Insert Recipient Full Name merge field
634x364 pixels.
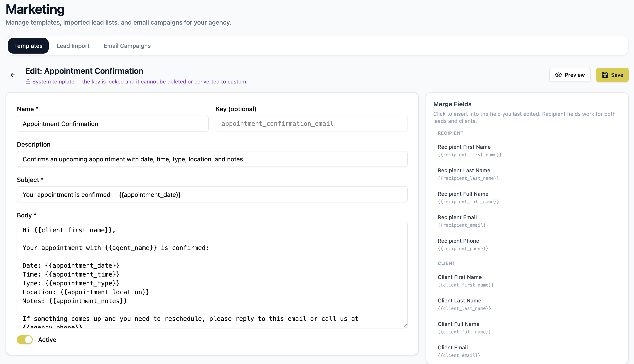468,197
